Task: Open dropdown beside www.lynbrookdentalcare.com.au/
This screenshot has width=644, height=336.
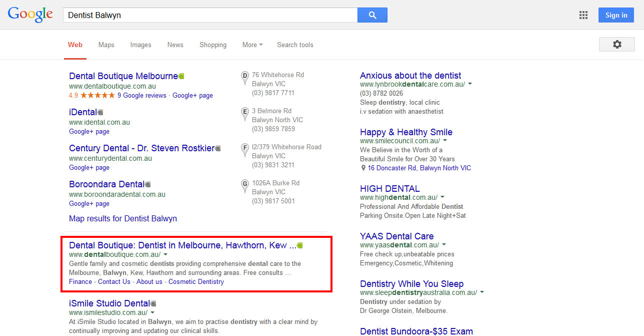Action: [470, 84]
